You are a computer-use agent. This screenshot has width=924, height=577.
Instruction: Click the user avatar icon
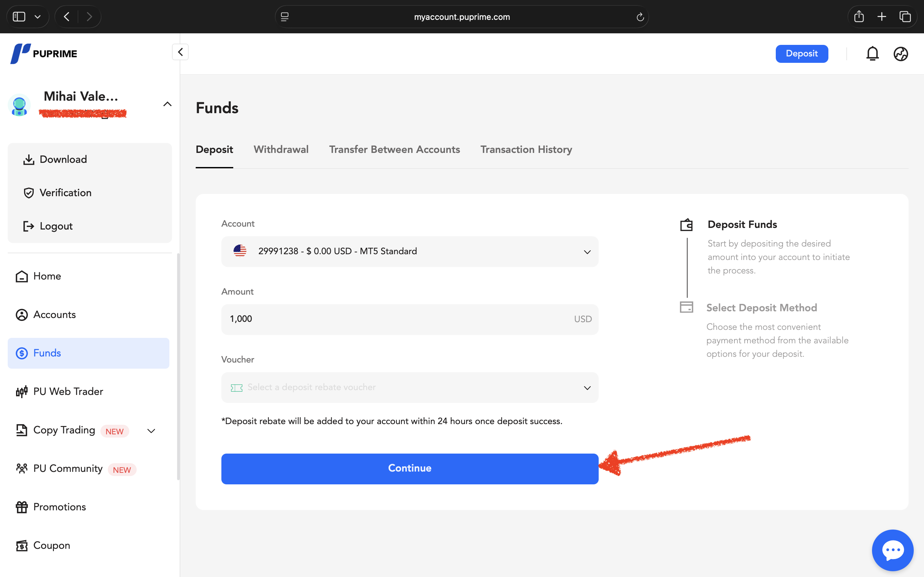pos(19,105)
